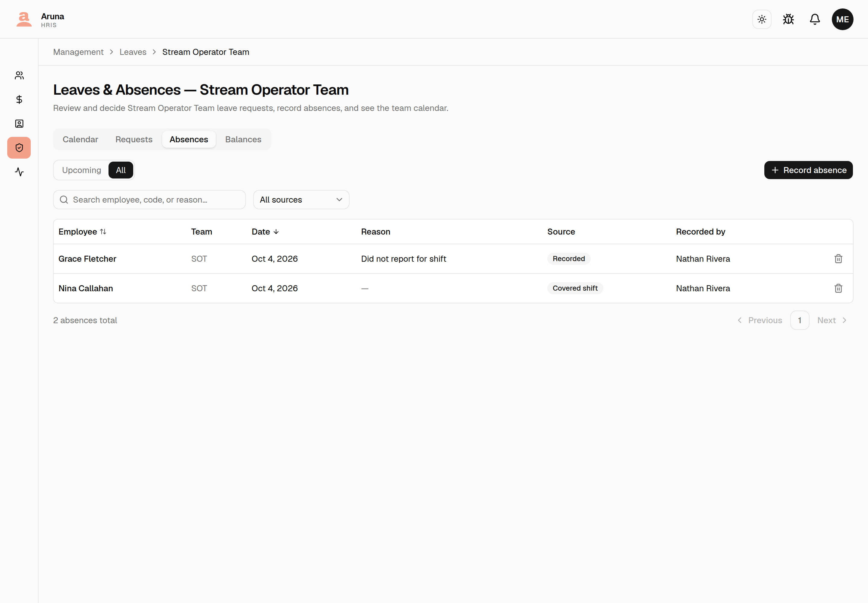Viewport: 868px width, 603px height.
Task: Expand the All sources dropdown
Action: (301, 200)
